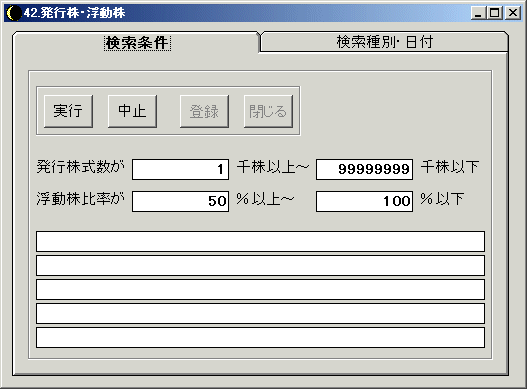The width and height of the screenshot is (527, 389).
Task: Click the 千株以上～ label
Action: pos(273,167)
